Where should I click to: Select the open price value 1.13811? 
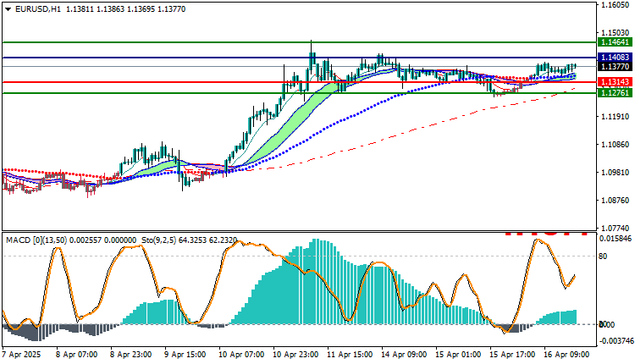pyautogui.click(x=80, y=9)
